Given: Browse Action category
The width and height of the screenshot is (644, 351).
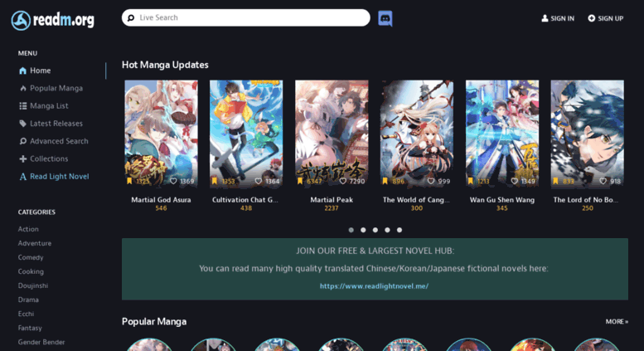Looking at the screenshot, I should pos(28,229).
